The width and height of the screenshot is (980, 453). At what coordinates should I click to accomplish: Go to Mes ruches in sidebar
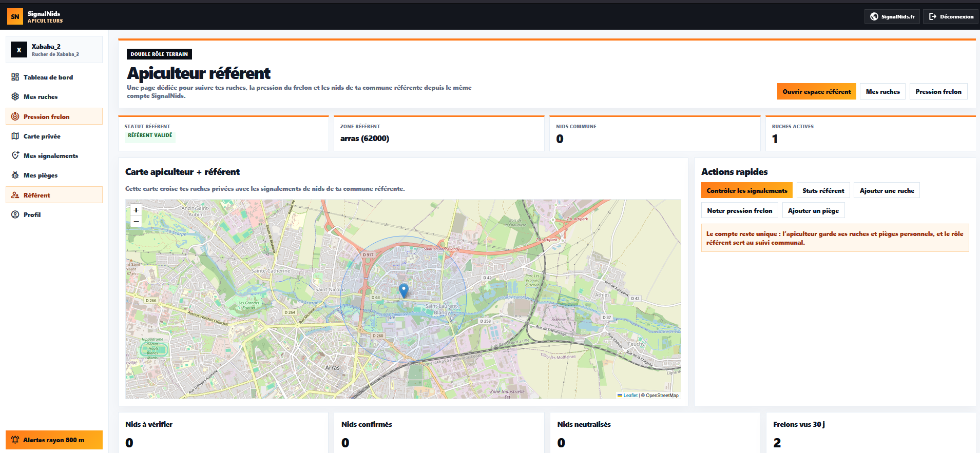tap(54, 96)
